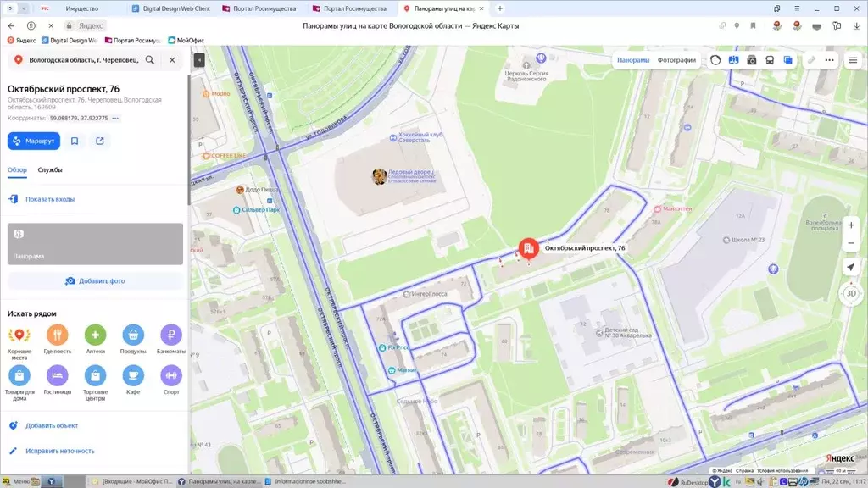The image size is (868, 488).
Task: Open the hamburger main menu
Action: pos(852,60)
